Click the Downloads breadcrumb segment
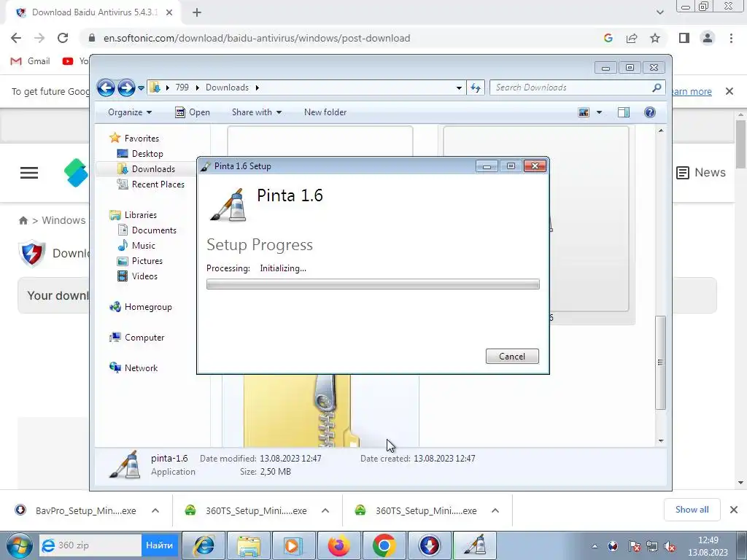The image size is (747, 560). coord(228,87)
